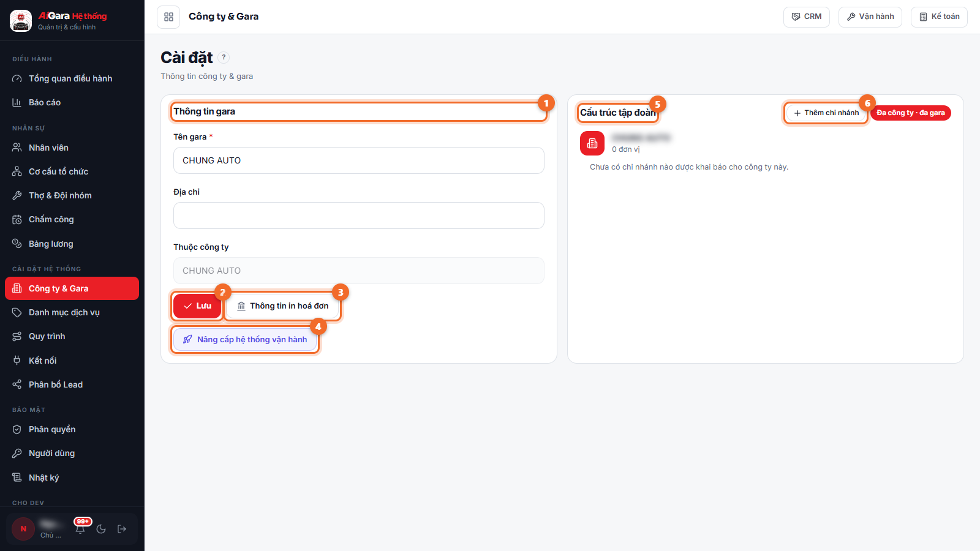980x551 pixels.
Task: Click the 'Thông tin công ty & gara' subtitle
Action: click(207, 77)
